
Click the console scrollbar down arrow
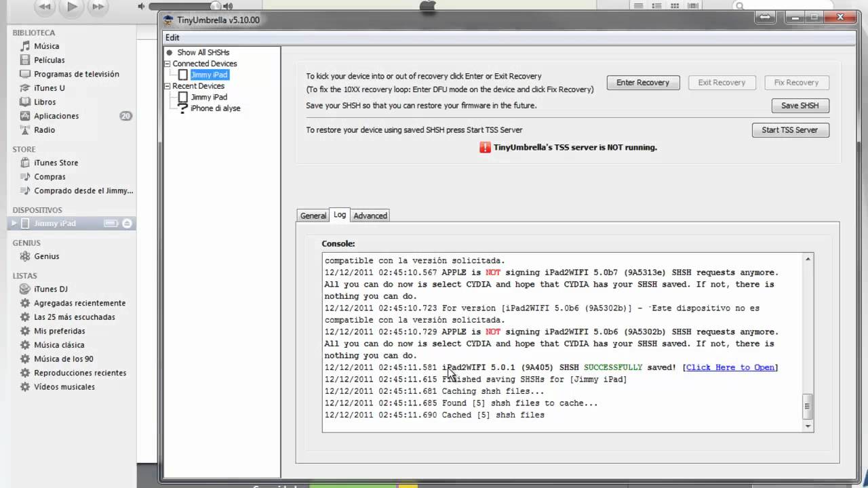(807, 426)
